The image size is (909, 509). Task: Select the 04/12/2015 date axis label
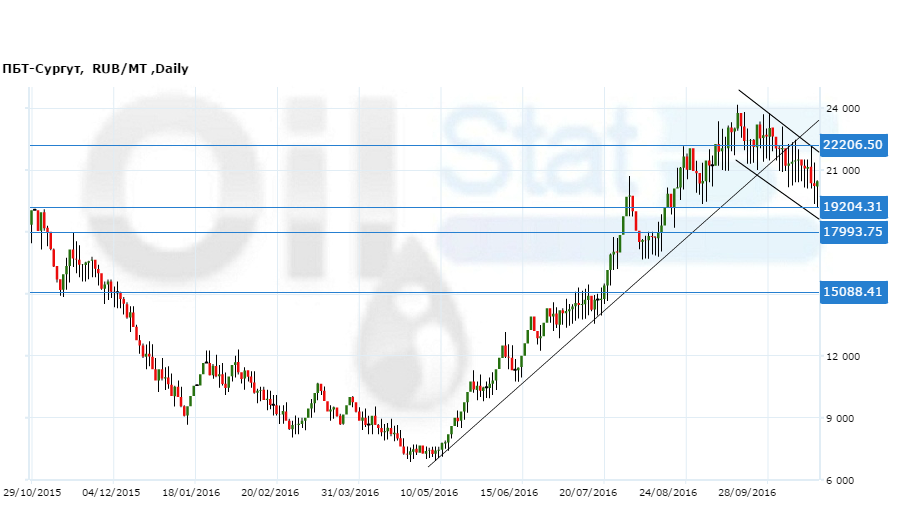click(112, 492)
